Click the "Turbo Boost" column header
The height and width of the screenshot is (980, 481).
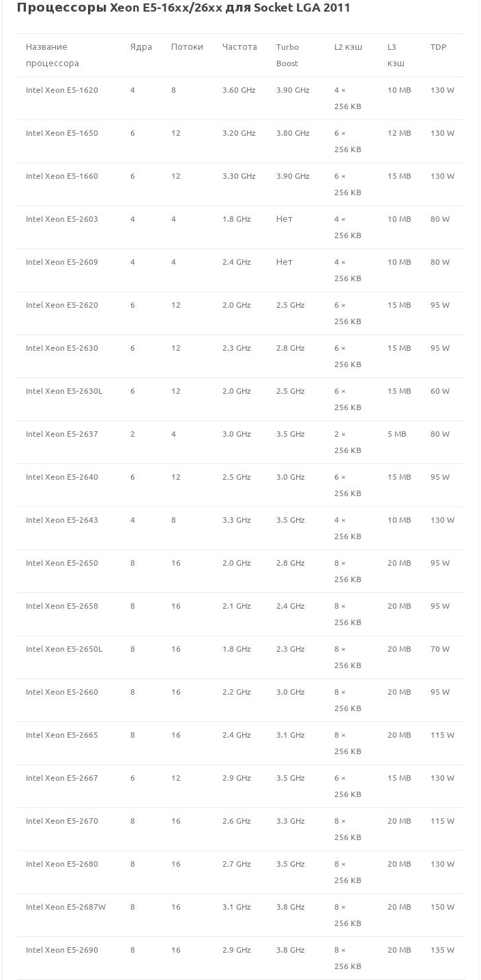click(x=287, y=55)
